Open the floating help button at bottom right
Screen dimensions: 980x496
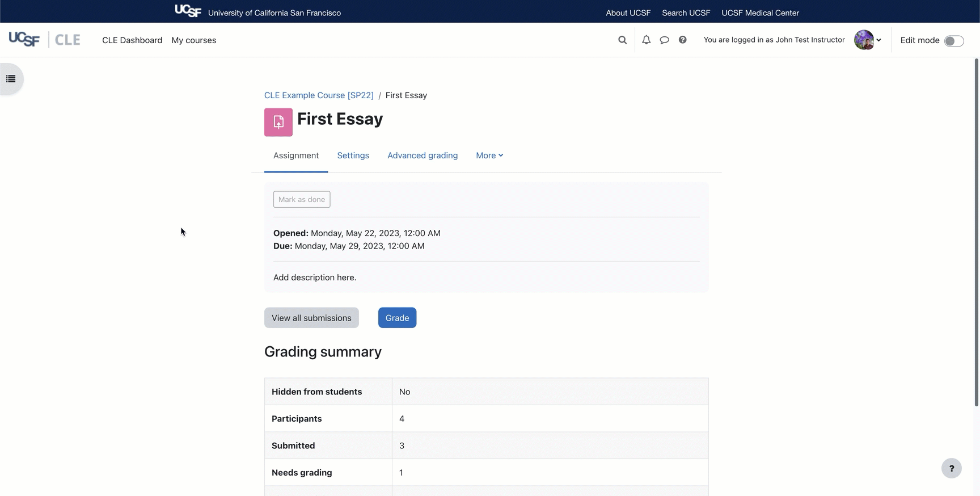(951, 468)
